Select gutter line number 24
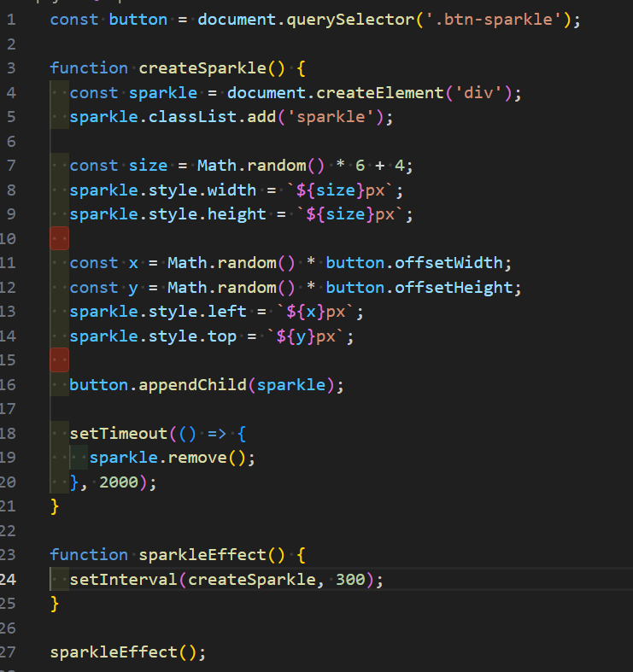Image resolution: width=633 pixels, height=672 pixels. pos(9,580)
